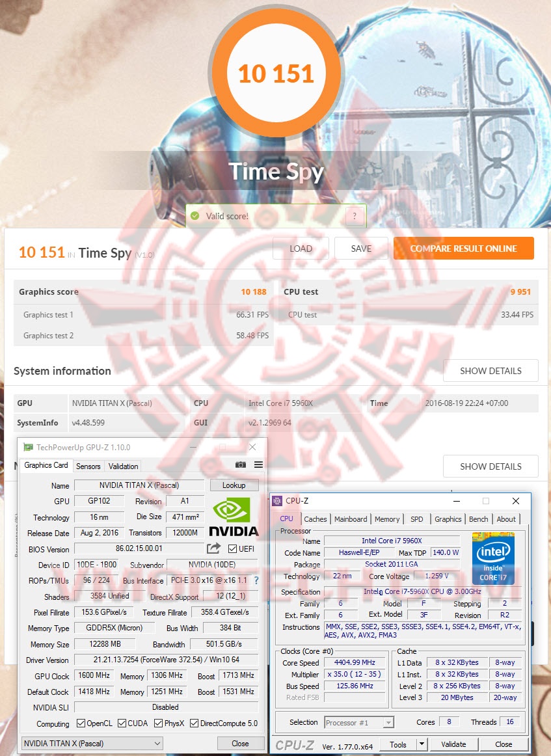
Task: Click the Bus Speed 125.86 MHz value
Action: coord(355,686)
